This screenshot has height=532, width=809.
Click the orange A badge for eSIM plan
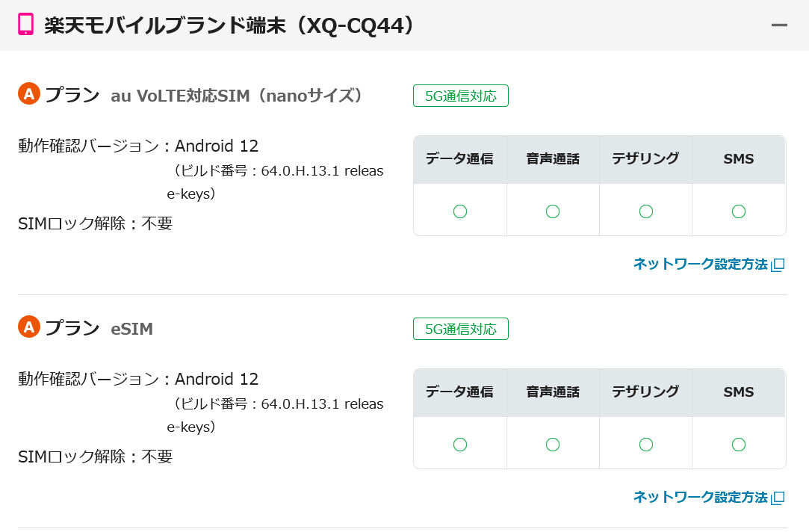point(28,327)
